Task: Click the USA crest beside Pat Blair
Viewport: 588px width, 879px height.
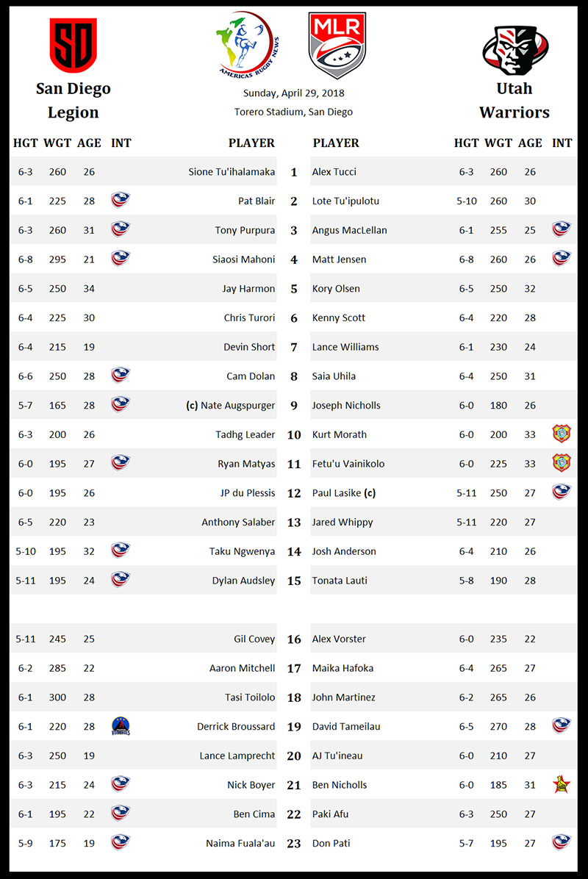Action: (121, 200)
